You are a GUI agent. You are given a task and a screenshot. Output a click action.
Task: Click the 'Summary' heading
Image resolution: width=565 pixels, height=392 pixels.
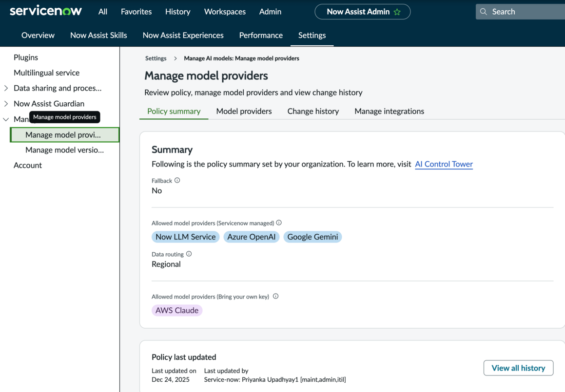click(x=172, y=149)
